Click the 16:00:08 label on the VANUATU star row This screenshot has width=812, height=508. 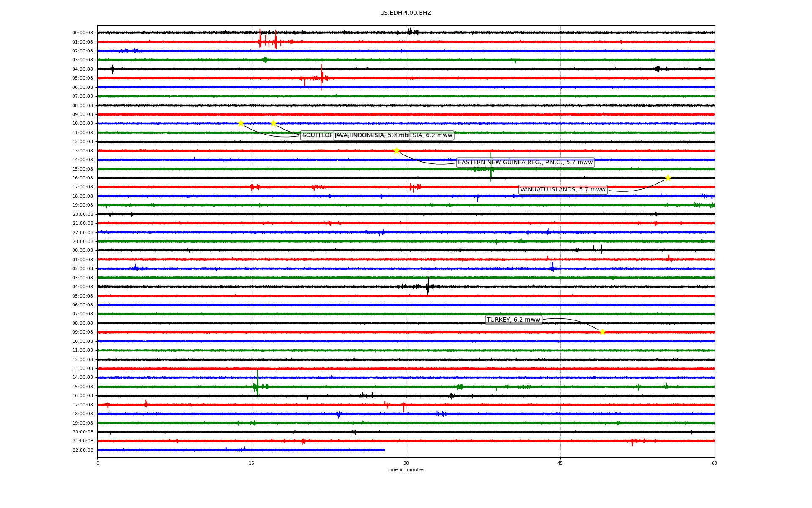click(x=82, y=178)
